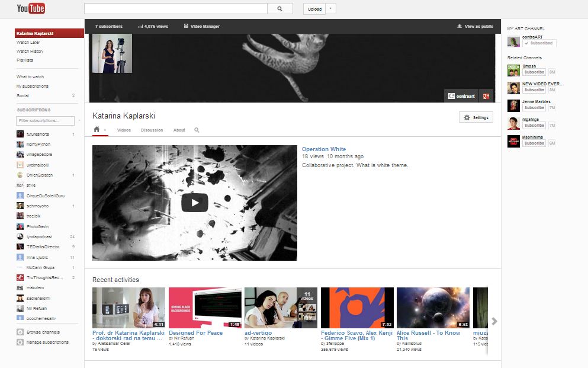
Task: Open ad-vertigo playlist title link
Action: tap(258, 332)
